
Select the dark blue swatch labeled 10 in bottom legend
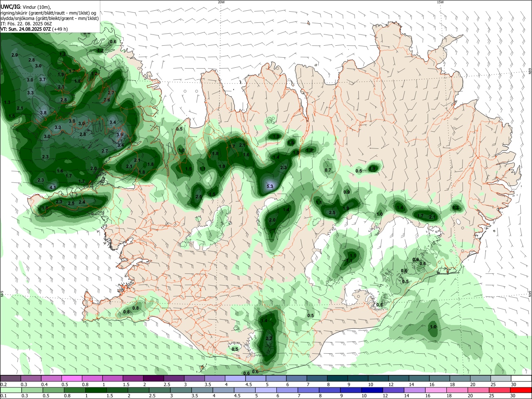point(371,390)
